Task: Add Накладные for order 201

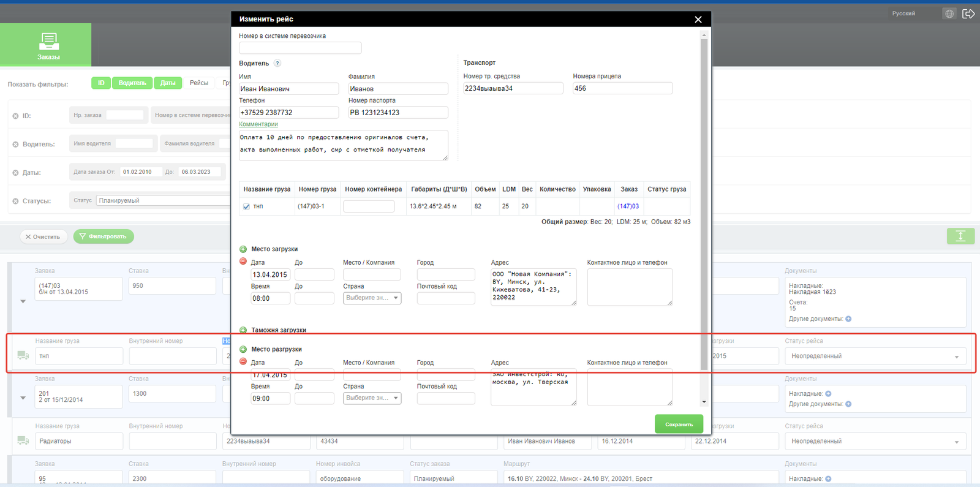Action: point(828,394)
